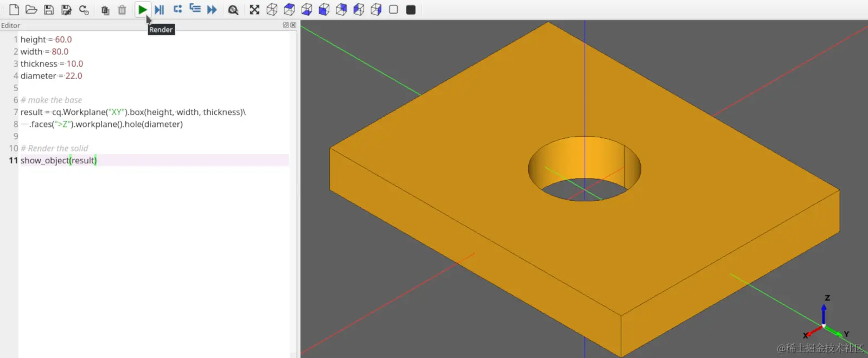Image resolution: width=868 pixels, height=358 pixels.
Task: Click the step over debug icon
Action: 177,9
